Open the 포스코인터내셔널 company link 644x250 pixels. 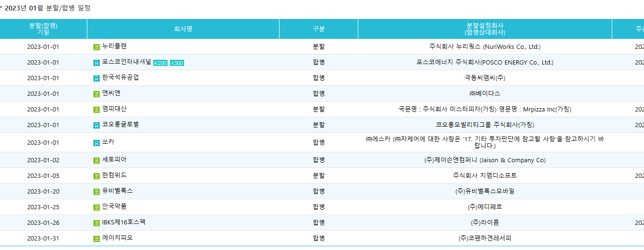tap(127, 62)
